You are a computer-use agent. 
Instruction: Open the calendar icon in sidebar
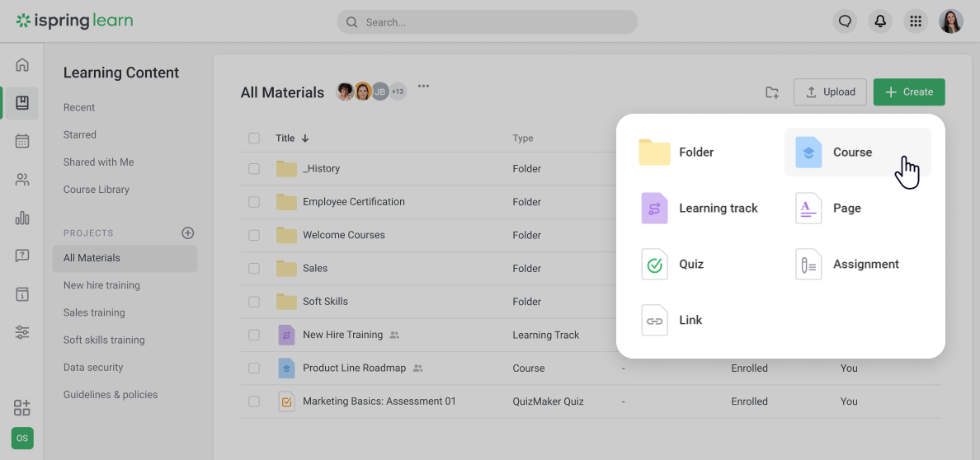[22, 141]
